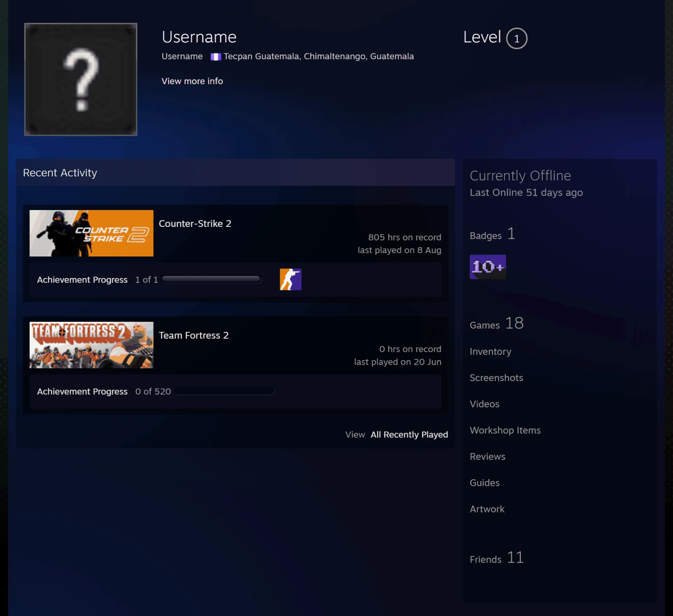The height and width of the screenshot is (616, 673).
Task: Click Team Fortress 2 achievement progress bar
Action: tap(224, 391)
